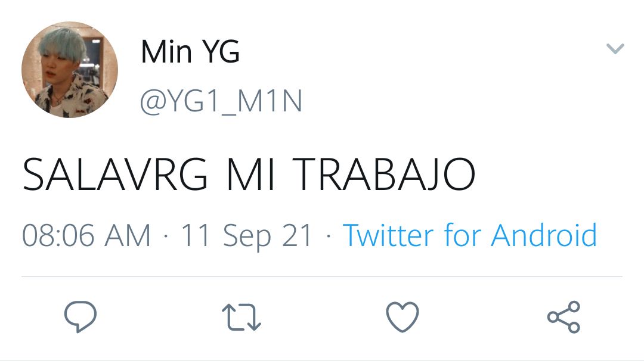
Task: Like the tweet with heart icon
Action: pyautogui.click(x=402, y=316)
